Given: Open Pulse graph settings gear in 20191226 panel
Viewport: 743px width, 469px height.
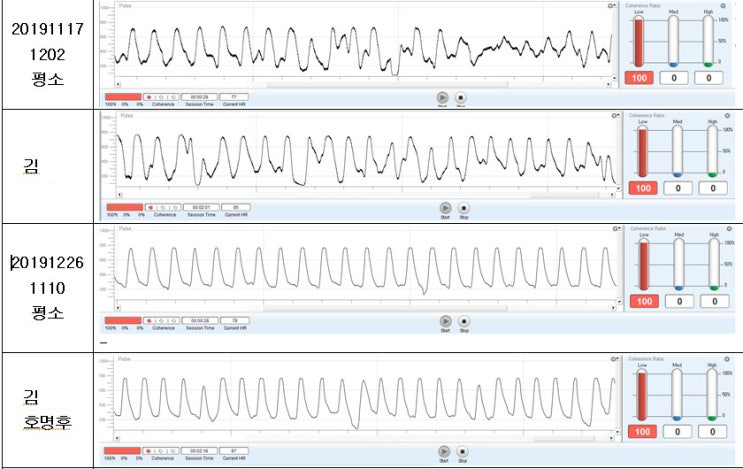Looking at the screenshot, I should 616,229.
